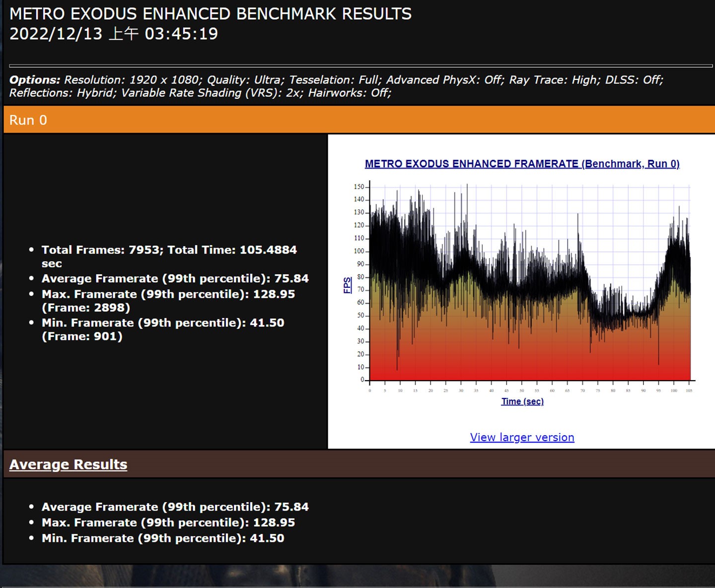Select the Resolution: 1920 x 1080 option text
Image resolution: width=715 pixels, height=588 pixels.
point(133,80)
